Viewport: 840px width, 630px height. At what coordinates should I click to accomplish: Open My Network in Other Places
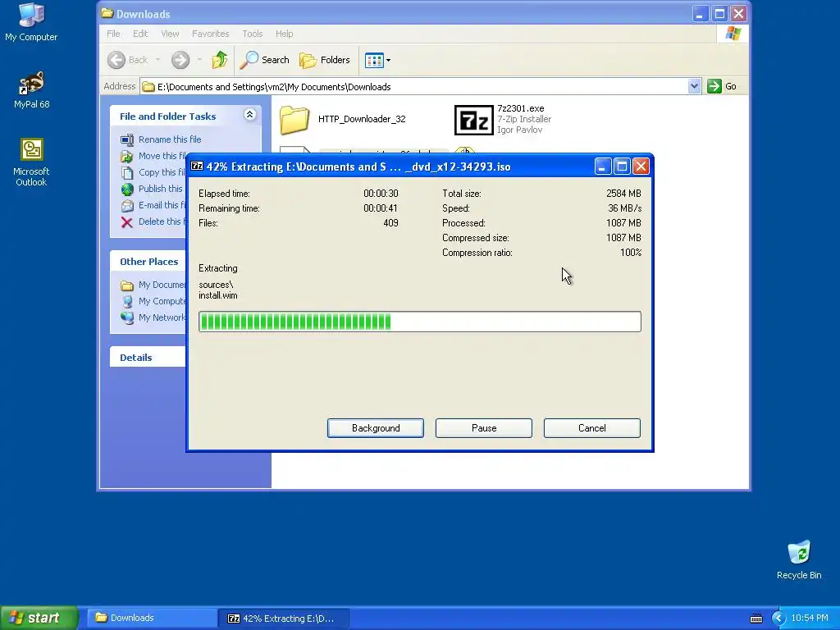153,317
